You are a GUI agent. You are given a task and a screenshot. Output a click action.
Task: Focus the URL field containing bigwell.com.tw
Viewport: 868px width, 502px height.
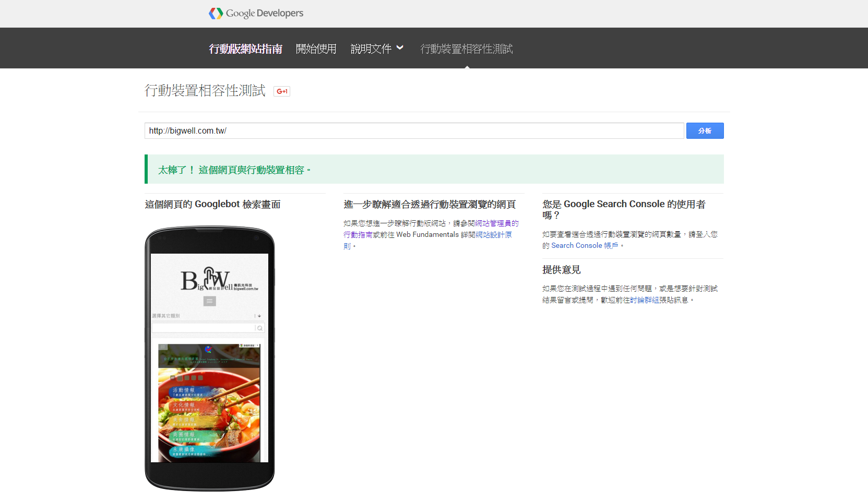tap(413, 131)
